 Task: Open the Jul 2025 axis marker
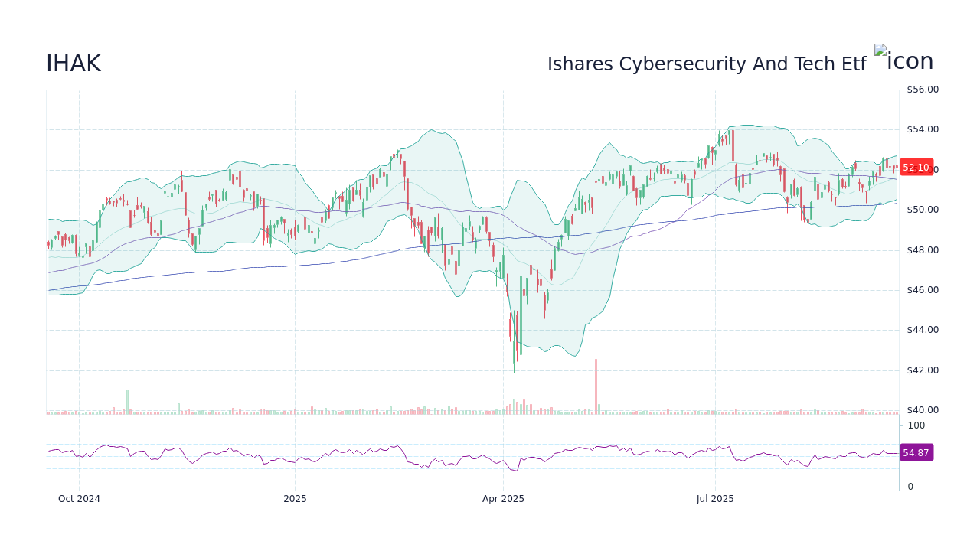coord(714,498)
